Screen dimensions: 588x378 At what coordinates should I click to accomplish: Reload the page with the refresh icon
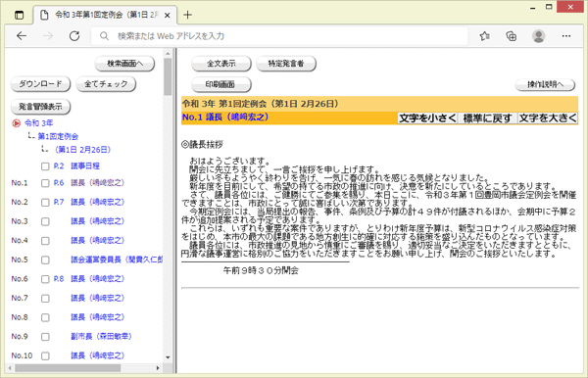[x=74, y=36]
